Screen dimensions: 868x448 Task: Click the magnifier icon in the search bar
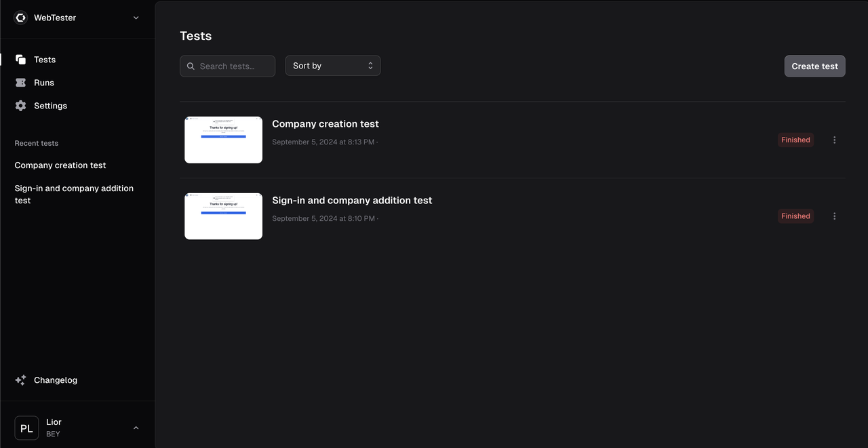coord(191,65)
